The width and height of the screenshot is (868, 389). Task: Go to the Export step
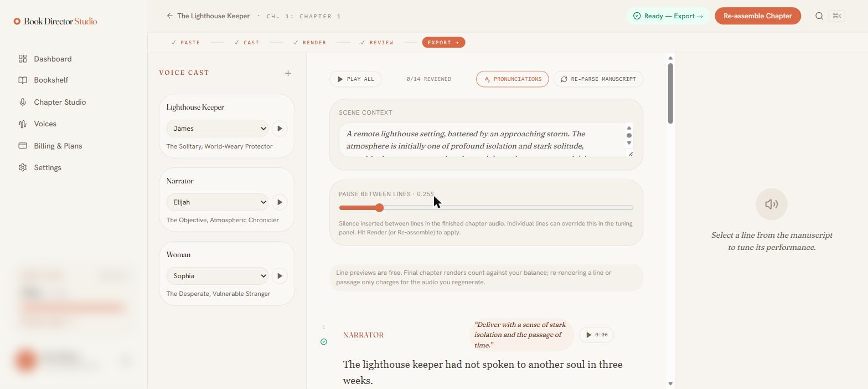pyautogui.click(x=443, y=42)
